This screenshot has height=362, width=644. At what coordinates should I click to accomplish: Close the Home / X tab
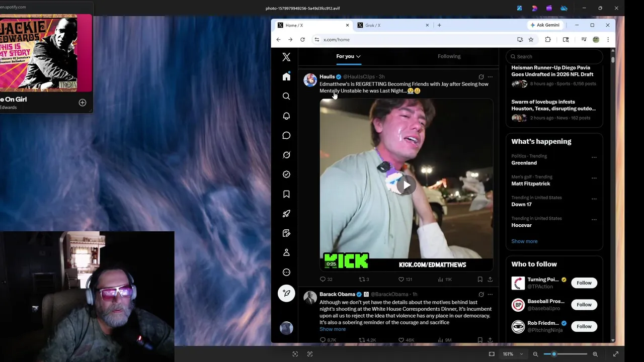click(x=347, y=25)
